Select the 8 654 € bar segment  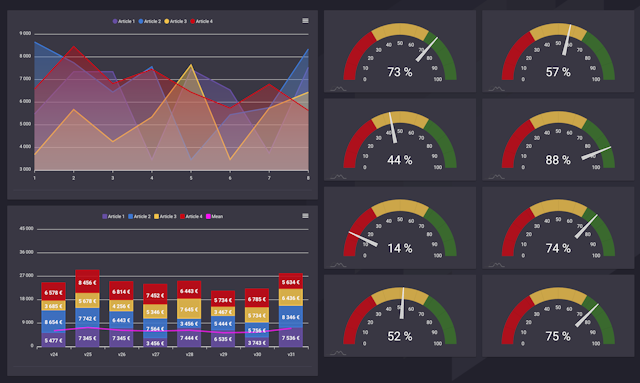coord(53,322)
